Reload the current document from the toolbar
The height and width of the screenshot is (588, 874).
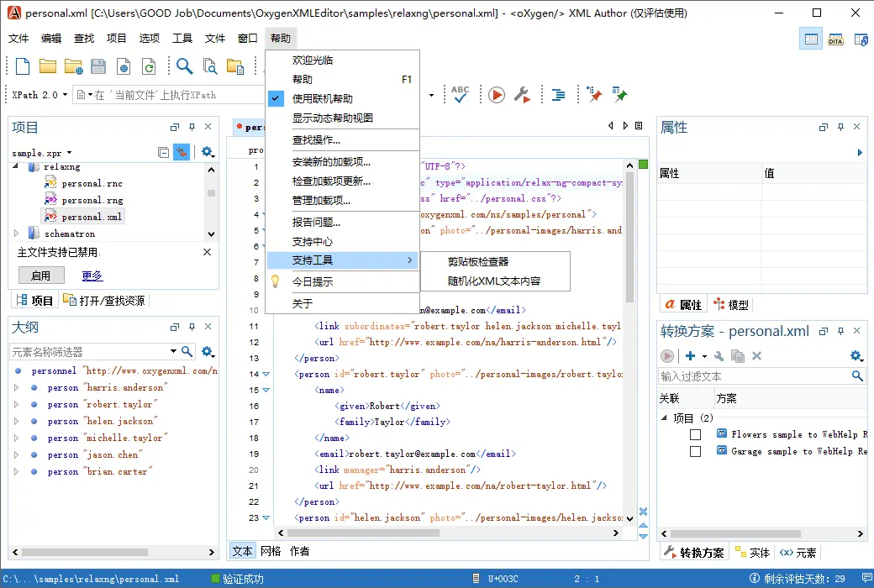(x=149, y=66)
